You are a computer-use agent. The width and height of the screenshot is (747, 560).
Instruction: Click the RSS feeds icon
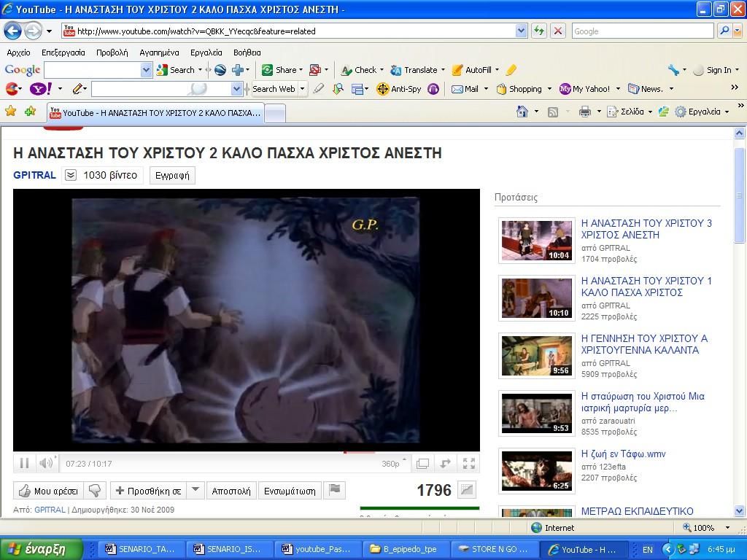(553, 112)
